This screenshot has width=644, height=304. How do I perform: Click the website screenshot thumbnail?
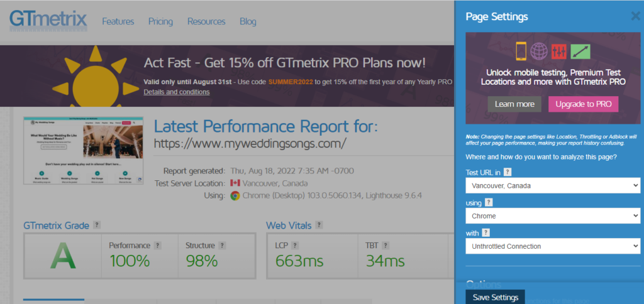[x=84, y=151]
